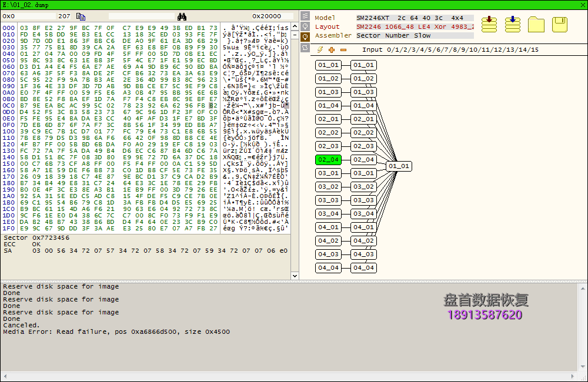Click the minus button under scroll arrow

pyautogui.click(x=295, y=35)
